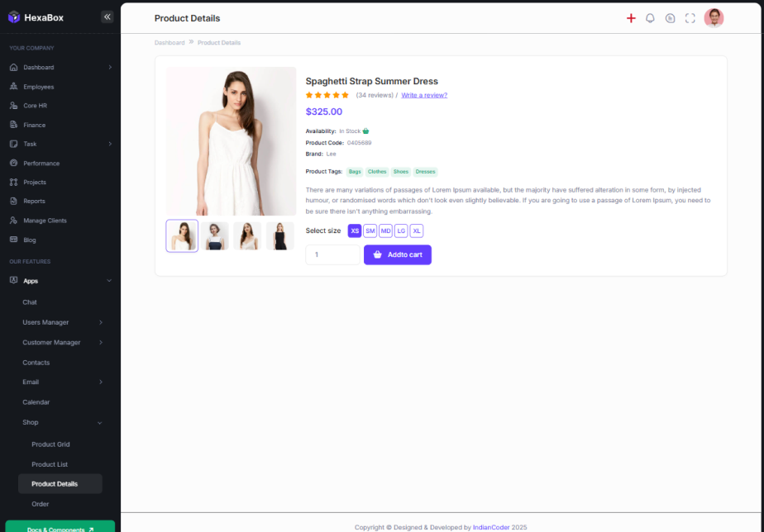Click the icon left of fullscreen button
The height and width of the screenshot is (532, 764).
click(x=671, y=18)
